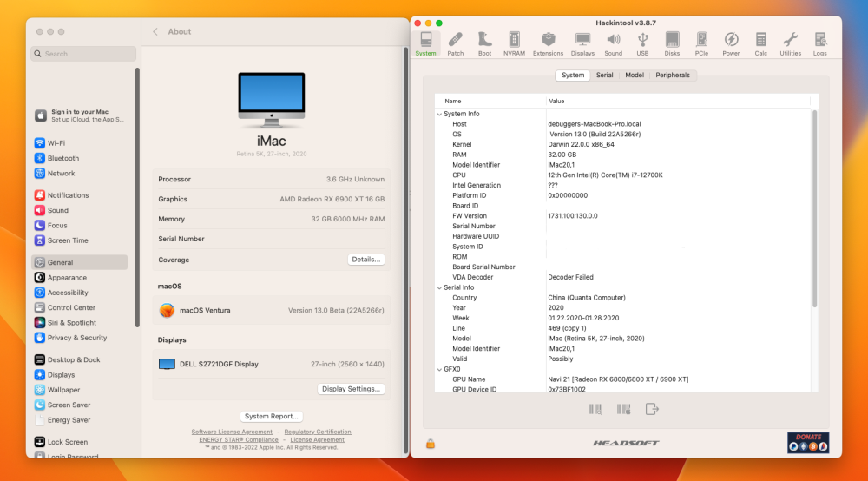
Task: Open the Software License Agreement link
Action: tap(232, 432)
